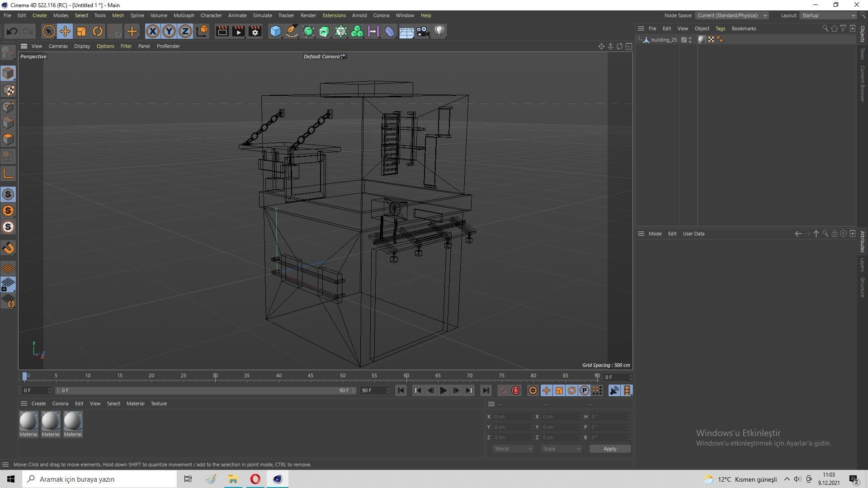868x488 pixels.
Task: Click Make Editable icon in left palette
Action: point(8,53)
